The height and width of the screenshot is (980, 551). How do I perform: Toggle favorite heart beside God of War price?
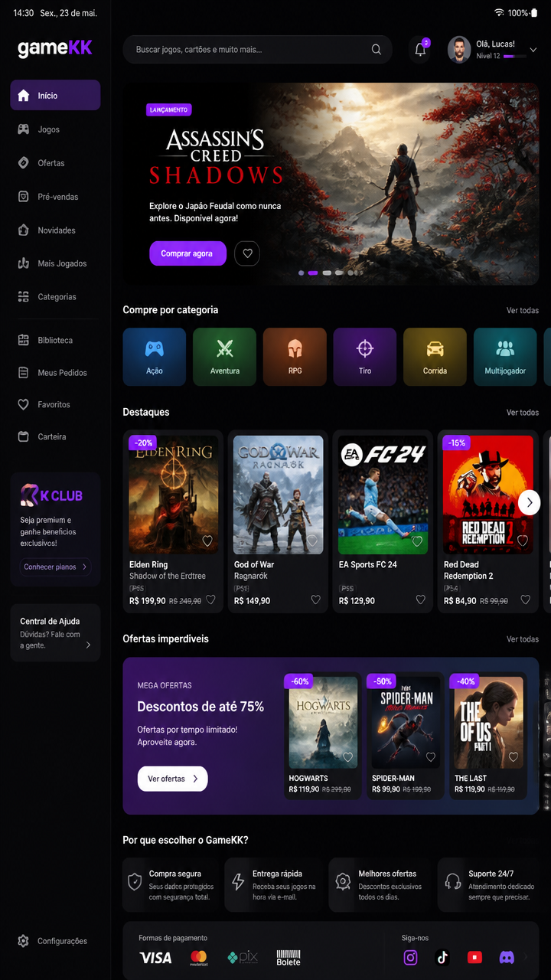click(x=315, y=600)
